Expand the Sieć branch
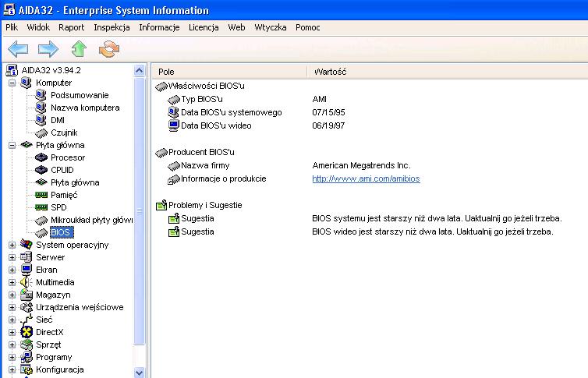Viewport: 588px width, 378px height. point(12,320)
